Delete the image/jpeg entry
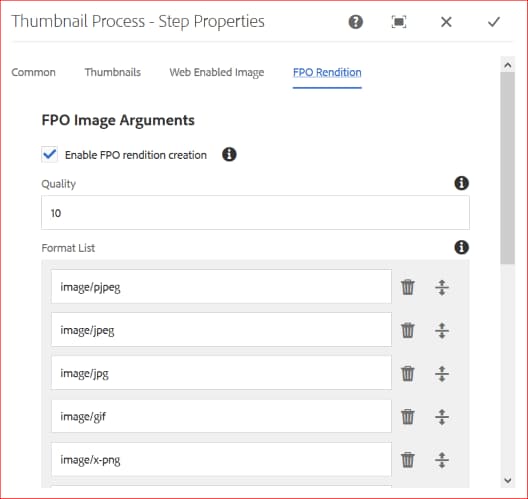 (407, 330)
